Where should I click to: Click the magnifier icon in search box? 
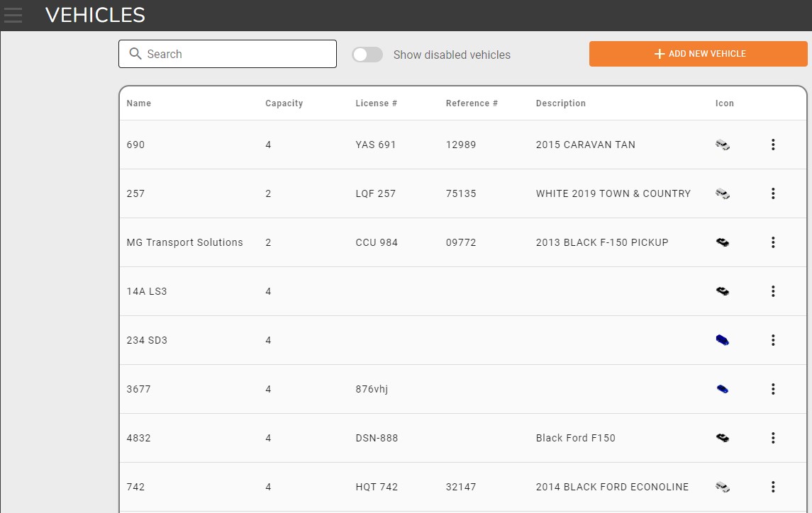[x=135, y=54]
